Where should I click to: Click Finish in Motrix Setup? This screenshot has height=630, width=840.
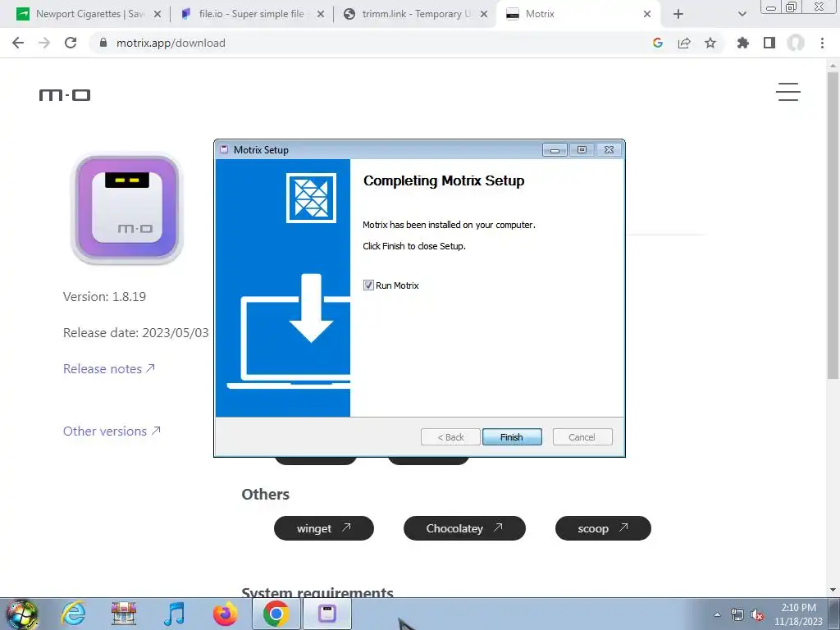[x=512, y=437]
